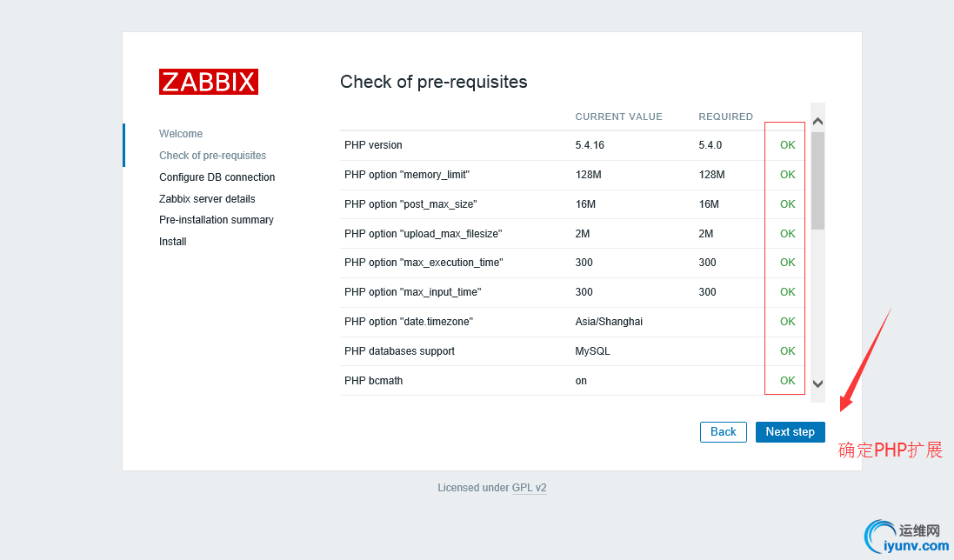Image resolution: width=954 pixels, height=560 pixels.
Task: Click the iyunv.com watermark logo
Action: 905,537
